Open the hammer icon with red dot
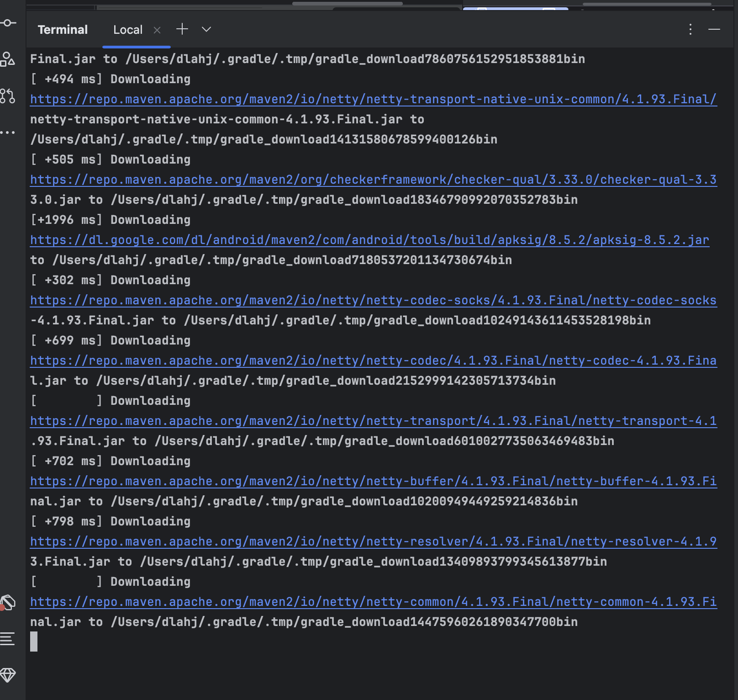738x700 pixels. point(8,603)
